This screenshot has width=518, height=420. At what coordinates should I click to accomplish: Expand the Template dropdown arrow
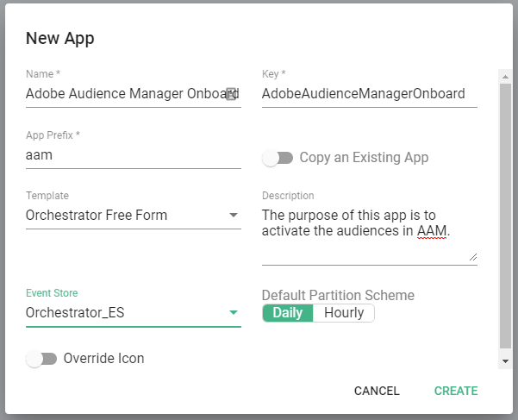coord(234,216)
